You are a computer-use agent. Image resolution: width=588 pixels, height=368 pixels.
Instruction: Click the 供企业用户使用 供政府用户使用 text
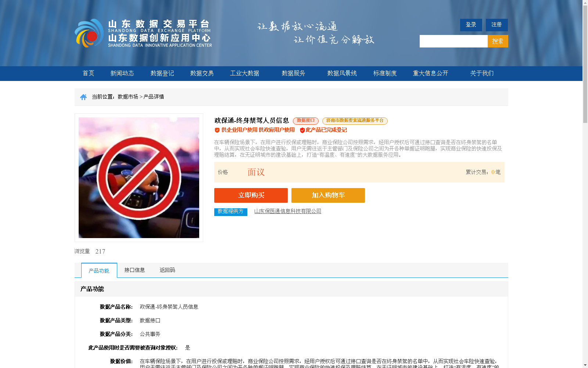tap(258, 130)
